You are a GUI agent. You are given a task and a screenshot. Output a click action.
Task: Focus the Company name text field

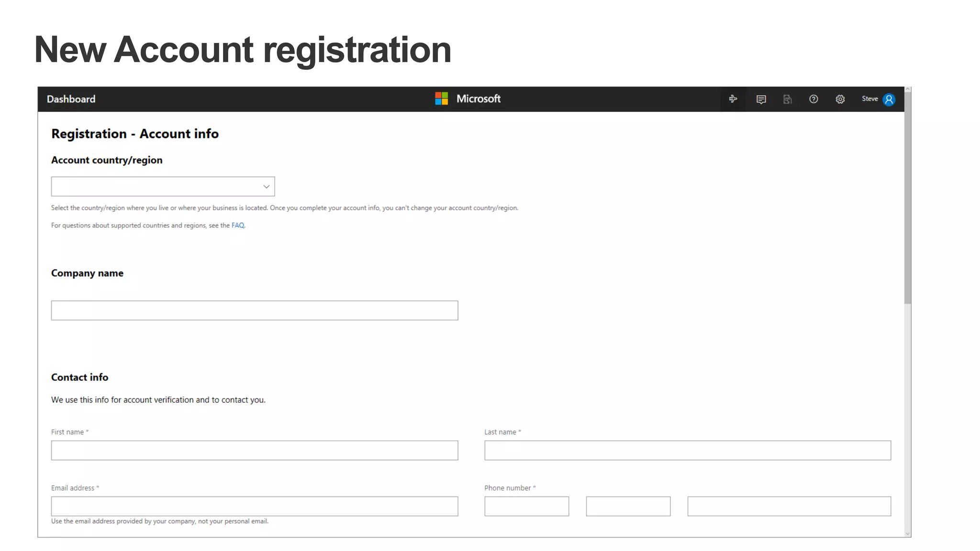pos(255,310)
